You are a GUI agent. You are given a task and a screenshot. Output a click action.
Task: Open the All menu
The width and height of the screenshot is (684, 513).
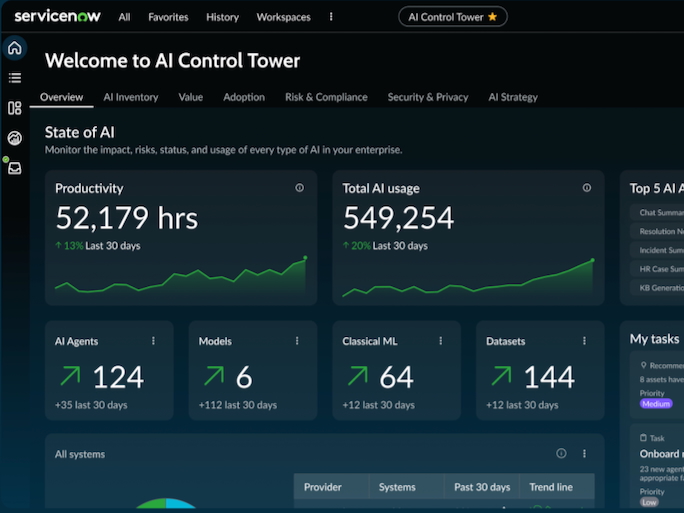pos(124,17)
